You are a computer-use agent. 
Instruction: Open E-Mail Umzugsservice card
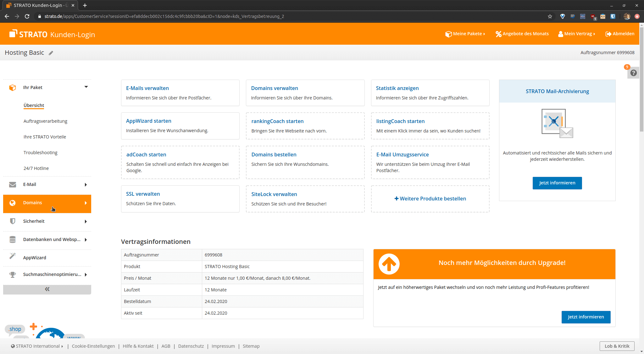pyautogui.click(x=430, y=162)
